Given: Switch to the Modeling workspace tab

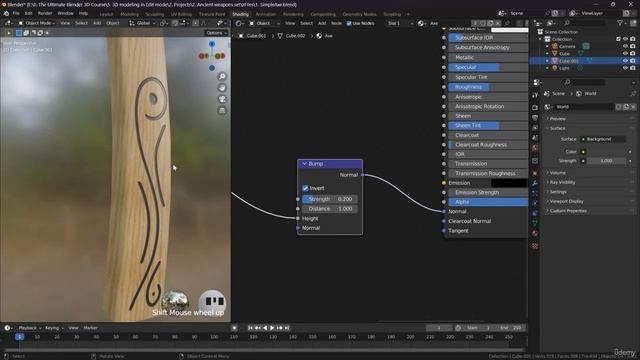Looking at the screenshot, I should tap(129, 14).
